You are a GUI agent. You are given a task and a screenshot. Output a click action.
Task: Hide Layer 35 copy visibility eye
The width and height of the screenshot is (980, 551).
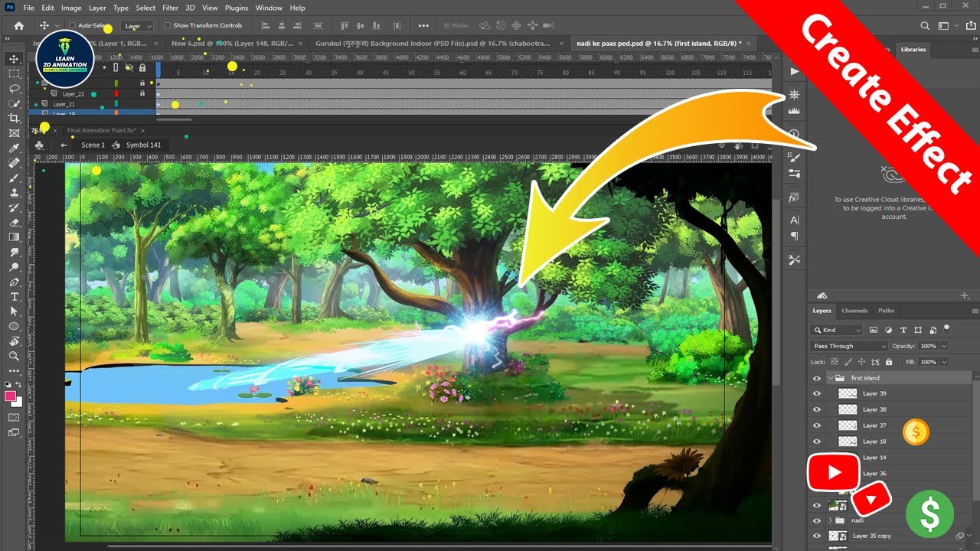pyautogui.click(x=816, y=536)
